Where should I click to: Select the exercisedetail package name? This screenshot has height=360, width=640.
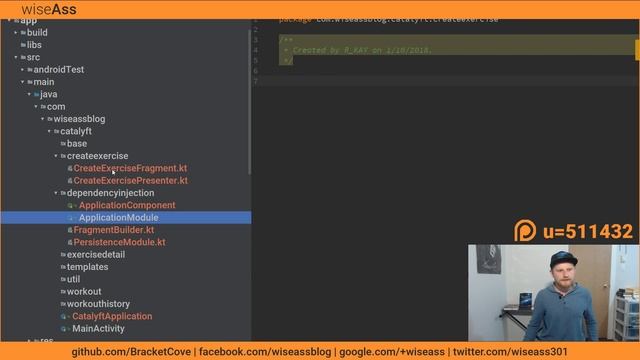[x=96, y=255]
